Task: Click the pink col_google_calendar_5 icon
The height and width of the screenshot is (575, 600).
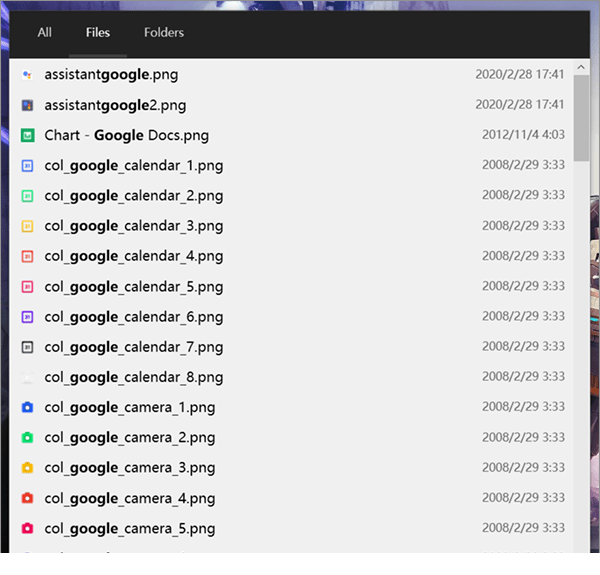Action: click(27, 287)
